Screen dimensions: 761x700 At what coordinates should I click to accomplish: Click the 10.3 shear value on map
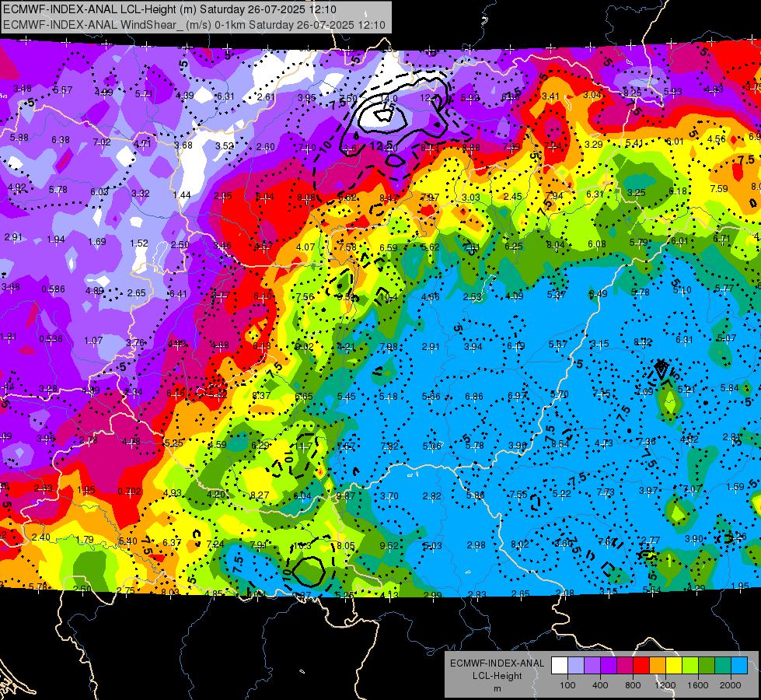[302, 546]
